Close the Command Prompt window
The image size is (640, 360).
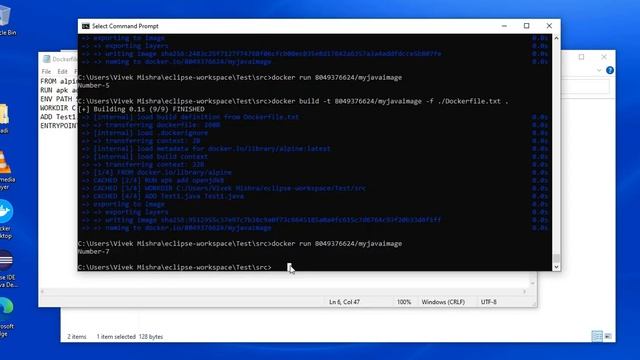pyautogui.click(x=549, y=26)
